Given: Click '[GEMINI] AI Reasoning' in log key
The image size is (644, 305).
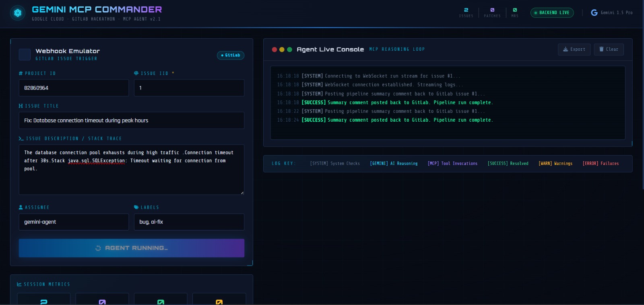Looking at the screenshot, I should coord(394,164).
